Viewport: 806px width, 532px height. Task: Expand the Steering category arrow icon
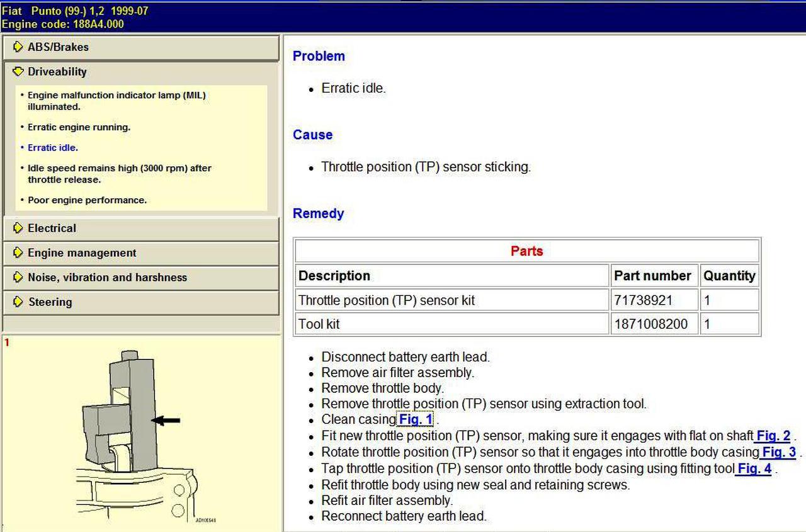[x=18, y=302]
